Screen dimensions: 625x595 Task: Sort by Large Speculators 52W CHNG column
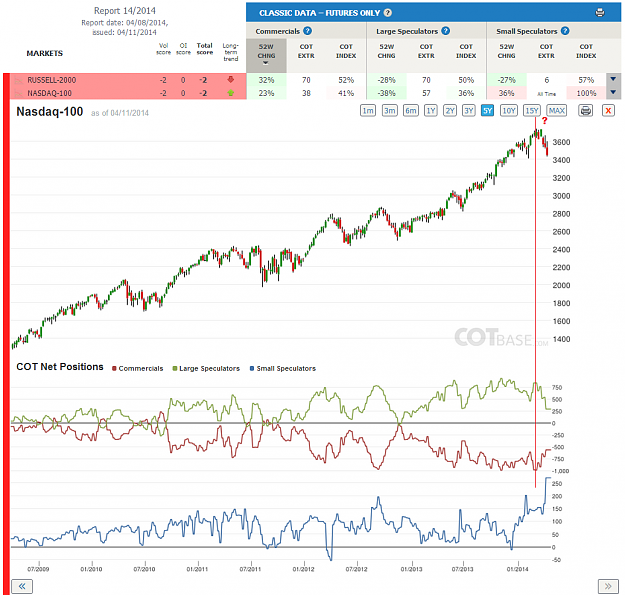pos(387,51)
